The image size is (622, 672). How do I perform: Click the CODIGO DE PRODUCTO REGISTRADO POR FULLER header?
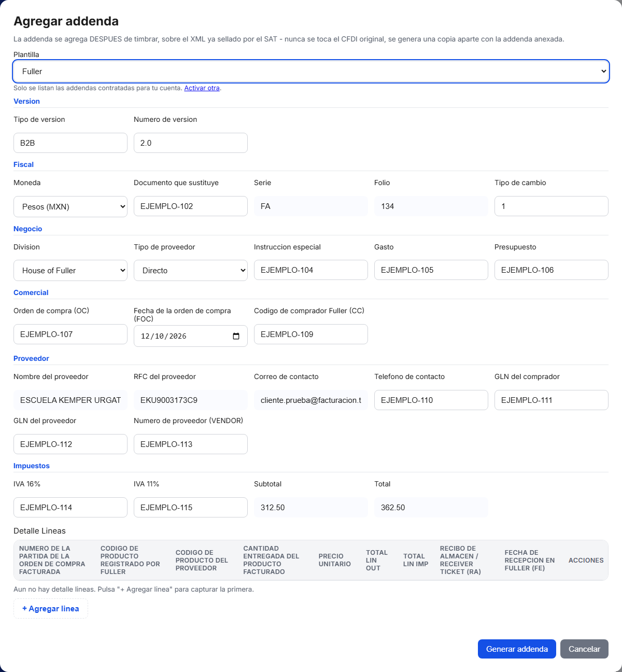tap(130, 560)
